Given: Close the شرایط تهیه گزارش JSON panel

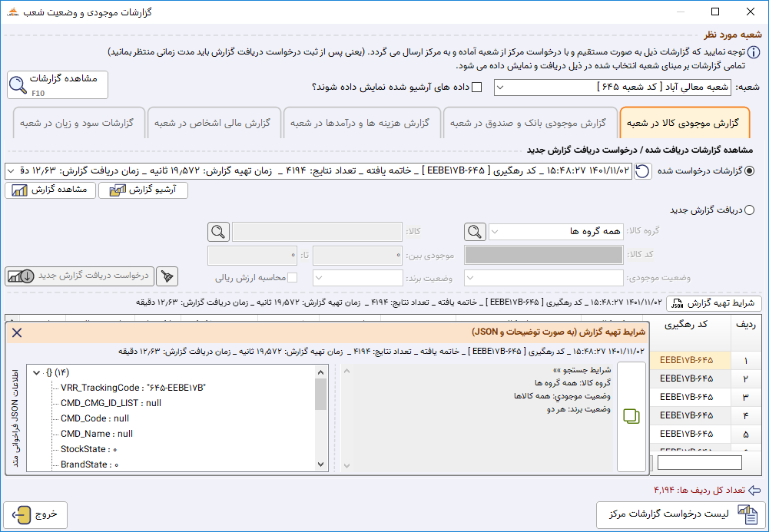Looking at the screenshot, I should (x=17, y=333).
